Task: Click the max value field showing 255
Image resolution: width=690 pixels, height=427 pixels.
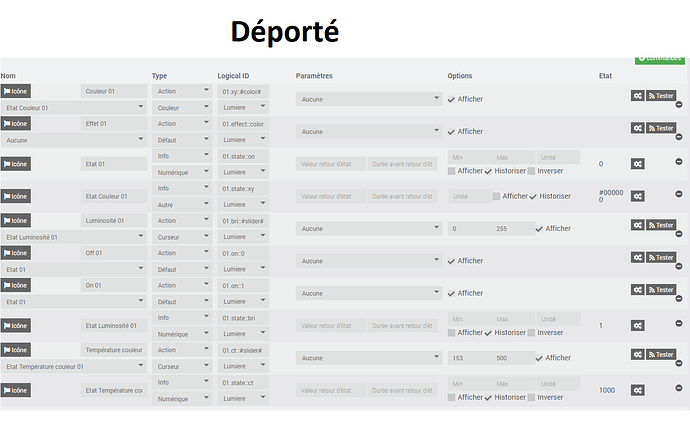Action: pos(513,228)
